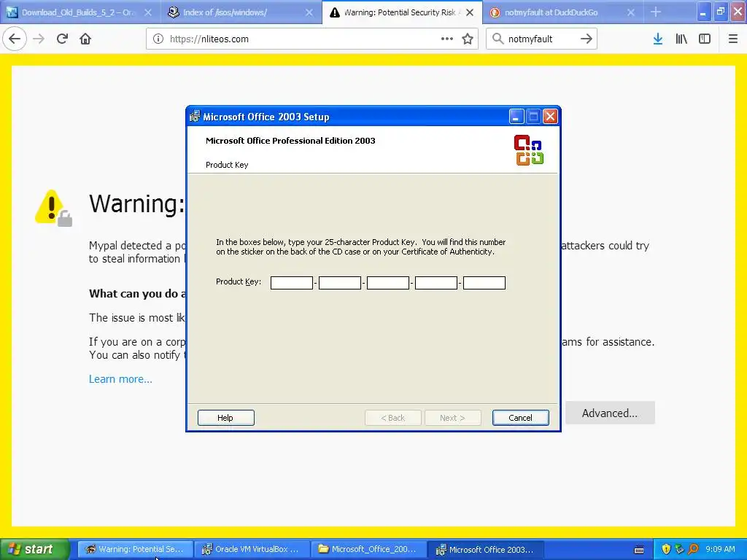747x560 pixels.
Task: Close the Download_Old_Builds tab
Action: click(x=148, y=12)
